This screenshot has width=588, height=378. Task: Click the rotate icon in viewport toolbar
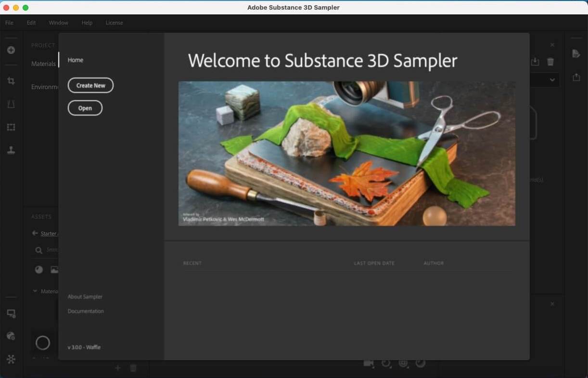tap(386, 363)
